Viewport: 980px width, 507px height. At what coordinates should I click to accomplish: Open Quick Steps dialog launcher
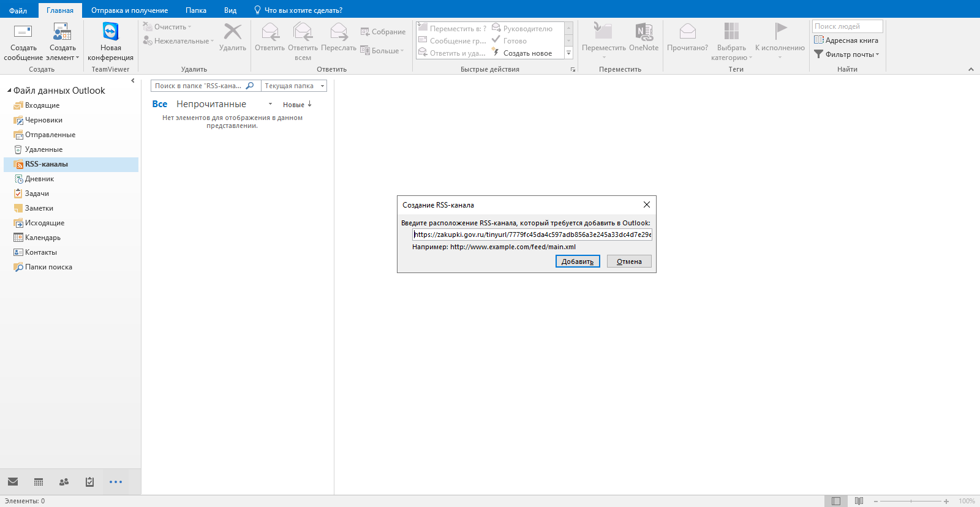[x=573, y=70]
